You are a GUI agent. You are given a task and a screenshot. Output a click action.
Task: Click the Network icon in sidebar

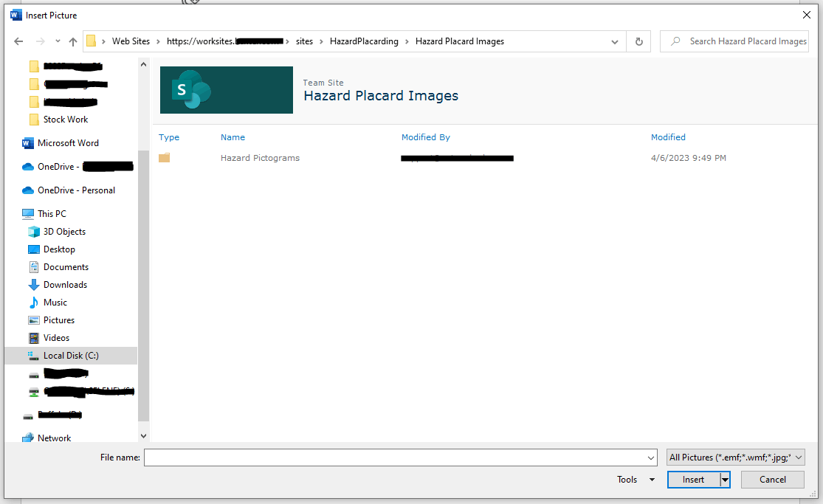(x=28, y=438)
